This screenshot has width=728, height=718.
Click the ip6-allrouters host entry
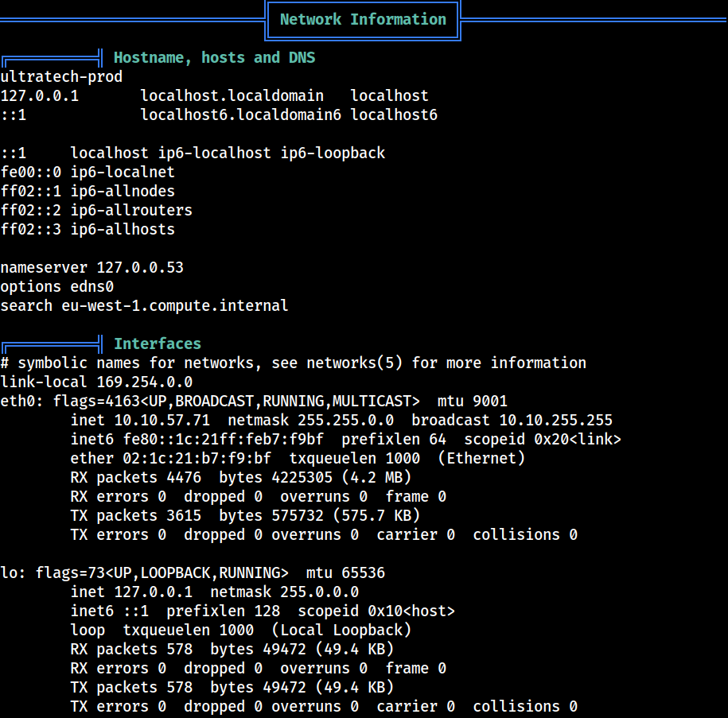click(131, 210)
